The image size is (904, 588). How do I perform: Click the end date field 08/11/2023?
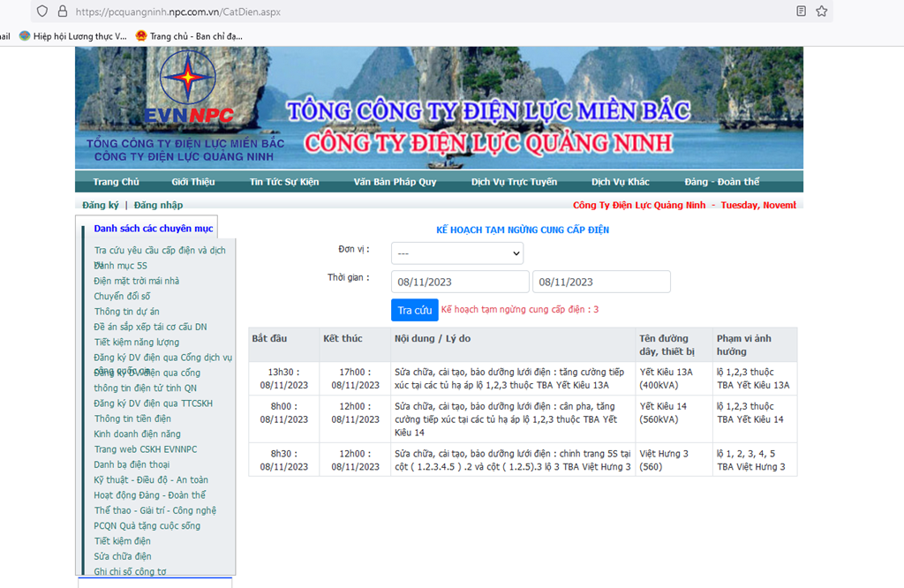[601, 282]
